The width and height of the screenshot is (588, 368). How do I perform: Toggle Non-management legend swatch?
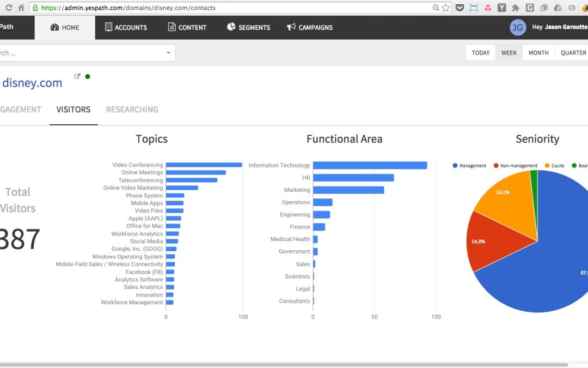[496, 166]
